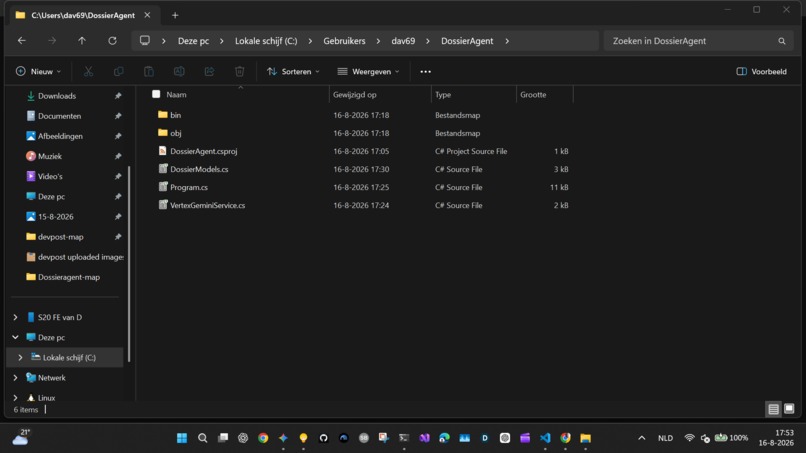Click the navigation pane vertical scrollbar
Screen dimensions: 806x453
[129, 263]
